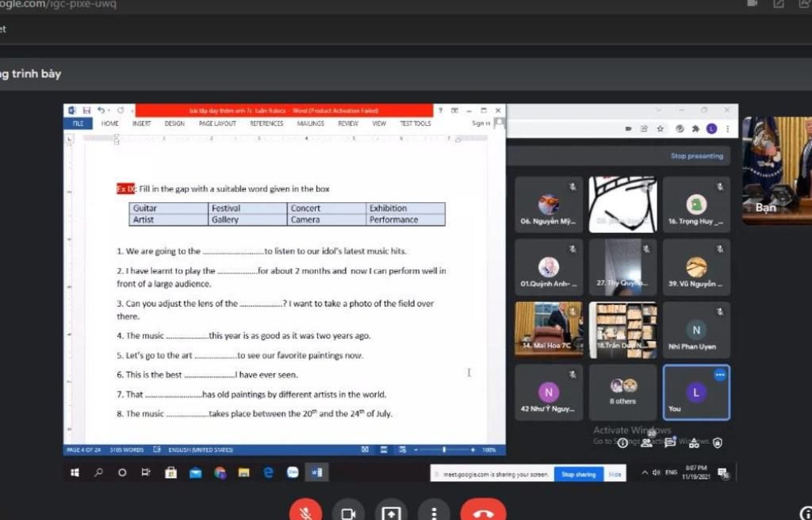Open Activities shapes icon in Meet
812x520 pixels.
694,442
